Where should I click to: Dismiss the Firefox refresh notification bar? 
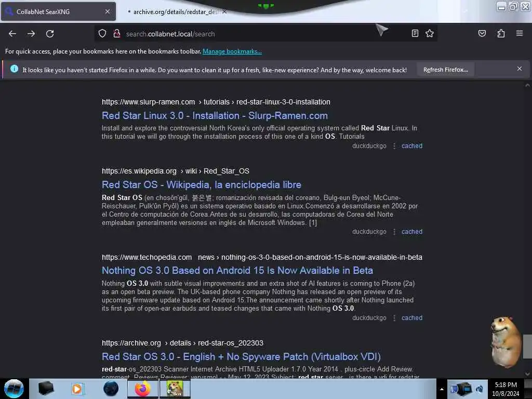519,69
